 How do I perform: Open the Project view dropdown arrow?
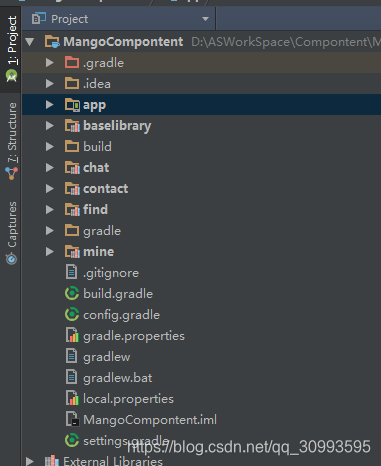[x=205, y=19]
